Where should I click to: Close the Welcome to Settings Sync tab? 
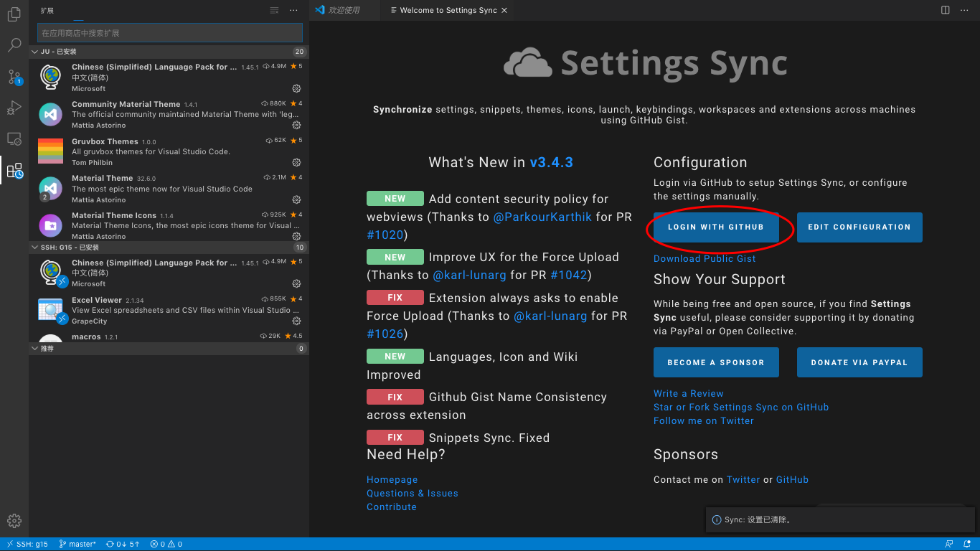(504, 11)
